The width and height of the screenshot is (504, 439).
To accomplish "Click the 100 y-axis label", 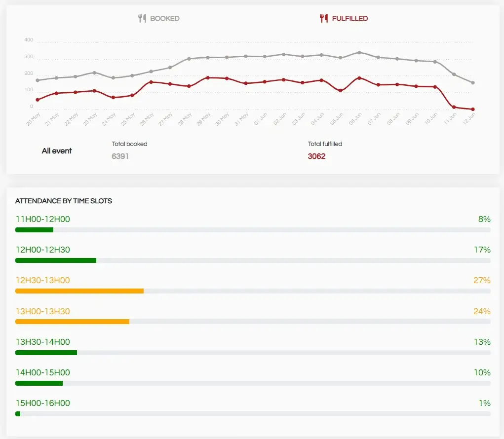I will 29,90.
